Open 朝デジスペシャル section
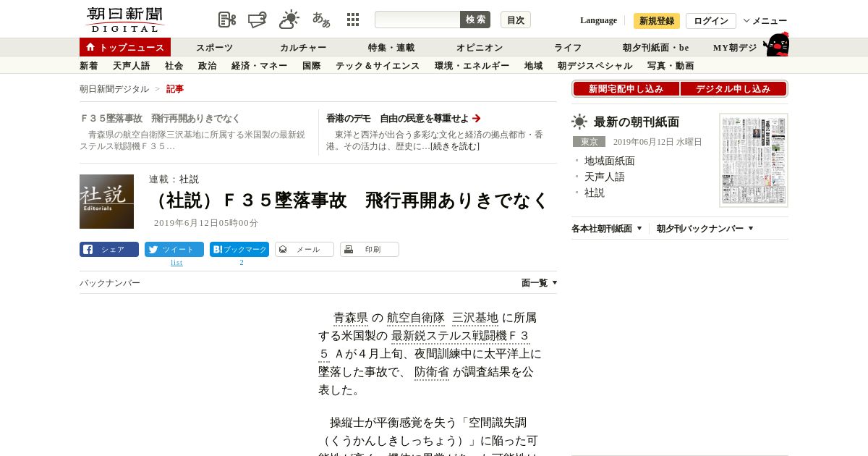This screenshot has width=868, height=456. pyautogui.click(x=595, y=66)
